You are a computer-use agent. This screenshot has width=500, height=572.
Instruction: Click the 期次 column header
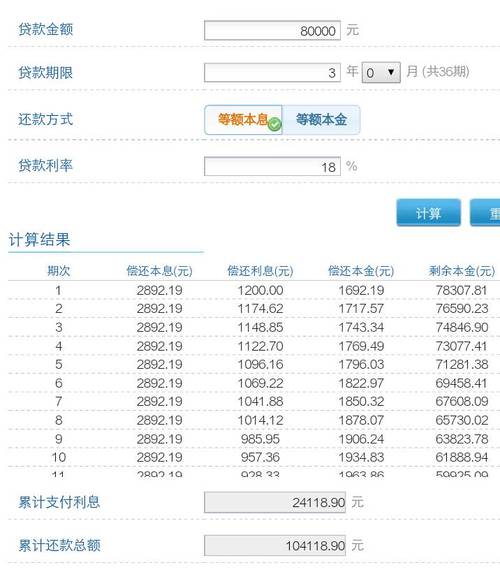[59, 271]
